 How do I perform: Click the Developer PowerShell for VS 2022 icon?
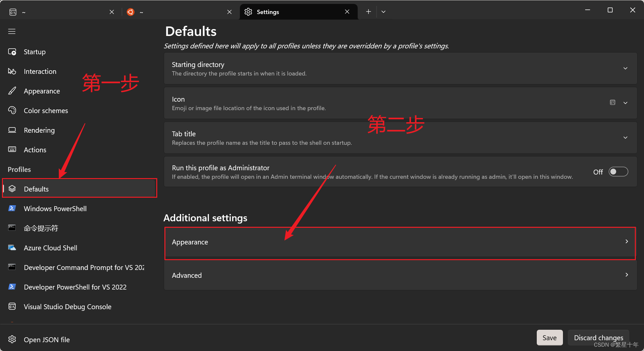[12, 287]
